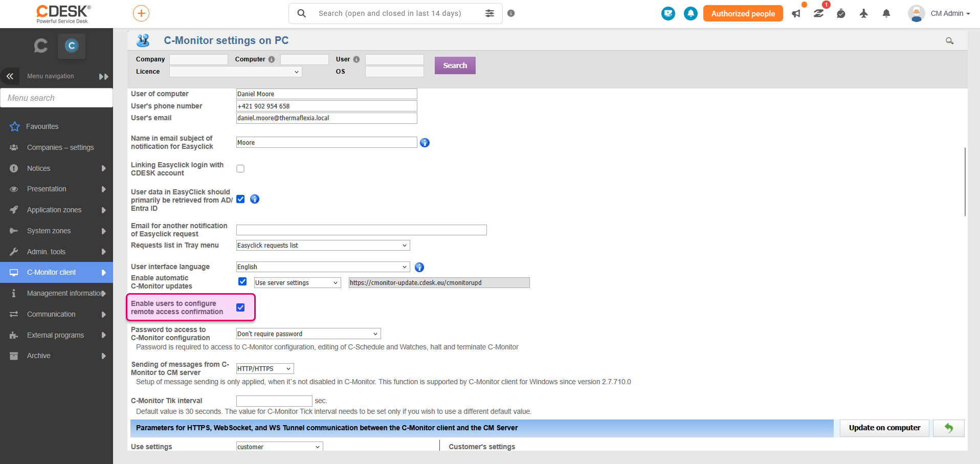
Task: Click the purple Search button
Action: pos(455,65)
